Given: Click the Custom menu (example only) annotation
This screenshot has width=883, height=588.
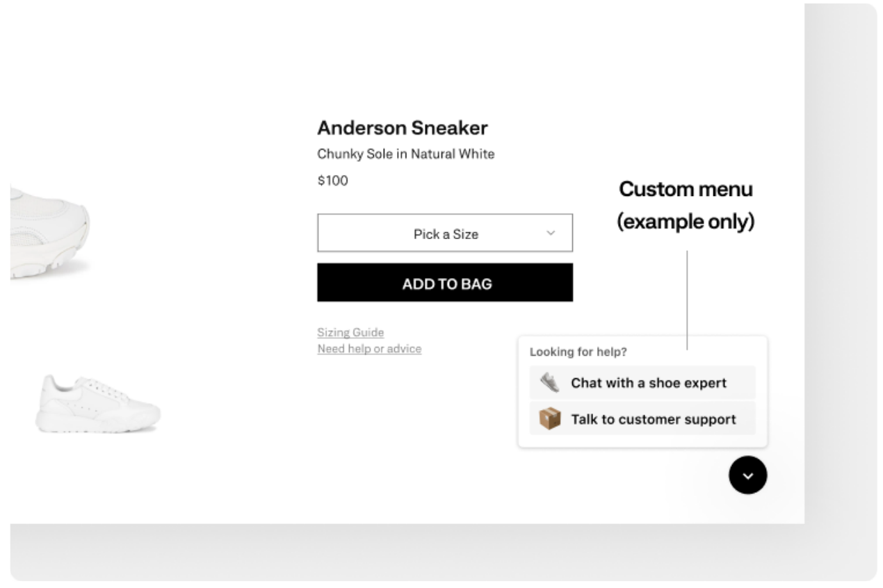Looking at the screenshot, I should click(686, 206).
